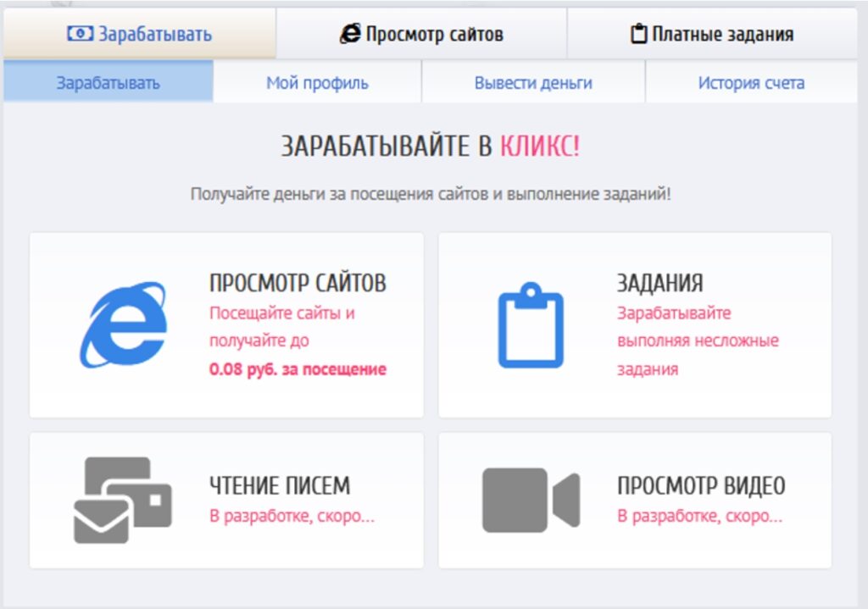Click the gray video camera icon
Screen dimensions: 868x609
531,500
